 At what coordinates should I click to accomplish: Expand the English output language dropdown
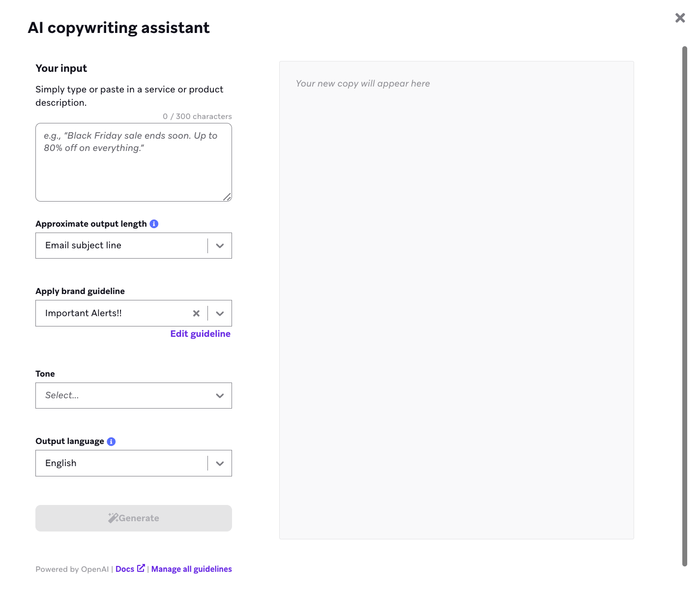(220, 463)
